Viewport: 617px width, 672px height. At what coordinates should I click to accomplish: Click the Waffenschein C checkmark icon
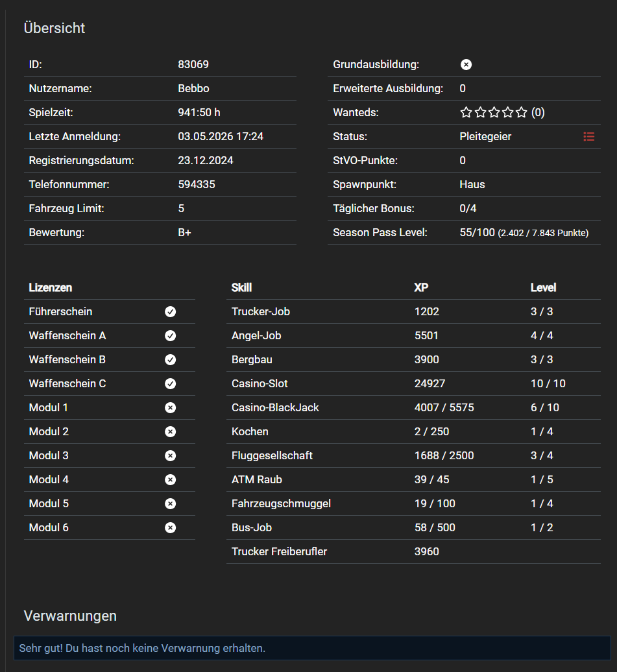(170, 383)
